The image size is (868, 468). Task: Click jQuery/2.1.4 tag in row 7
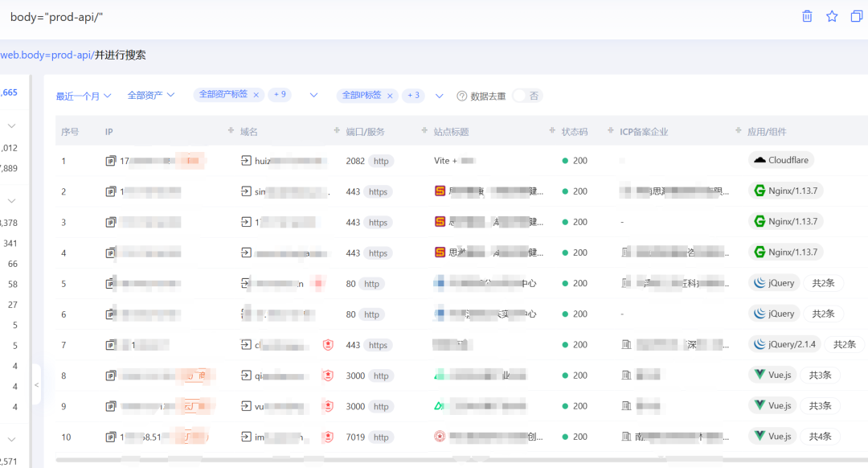coord(784,344)
